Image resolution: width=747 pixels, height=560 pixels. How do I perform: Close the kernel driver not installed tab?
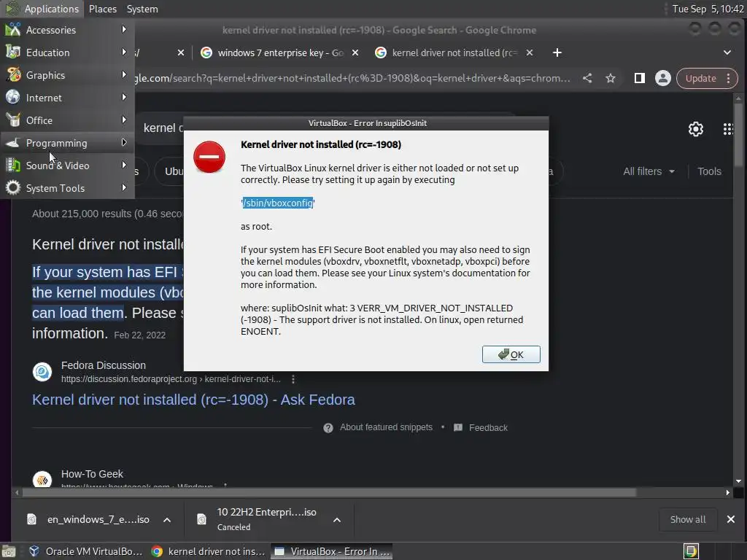530,52
